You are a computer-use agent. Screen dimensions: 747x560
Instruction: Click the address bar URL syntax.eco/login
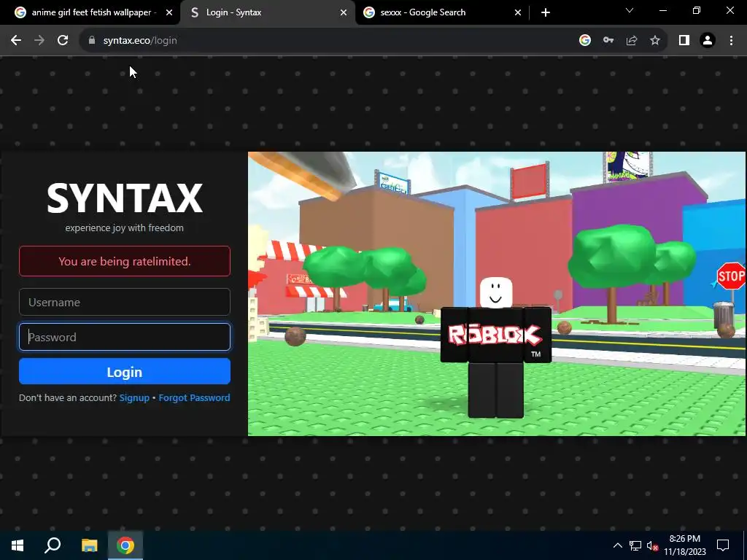pyautogui.click(x=140, y=41)
